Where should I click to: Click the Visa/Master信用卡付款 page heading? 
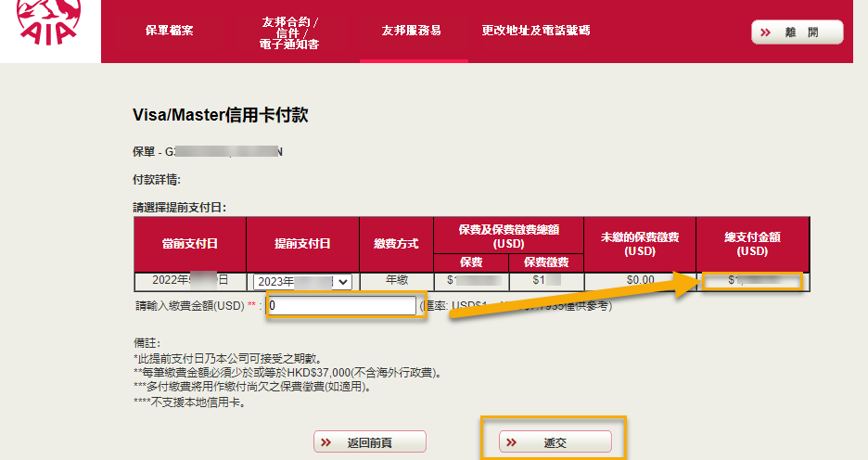(x=220, y=115)
